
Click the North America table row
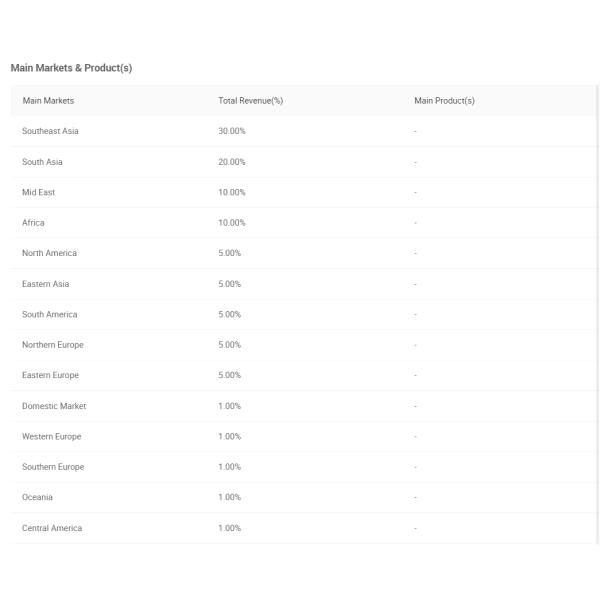[x=49, y=253]
